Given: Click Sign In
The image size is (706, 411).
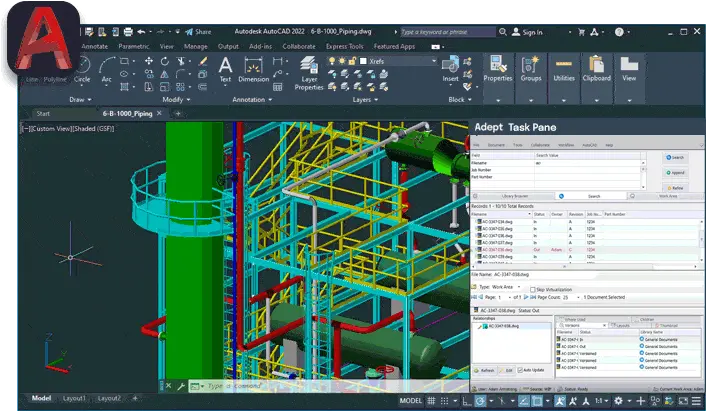Looking at the screenshot, I should tap(527, 32).
